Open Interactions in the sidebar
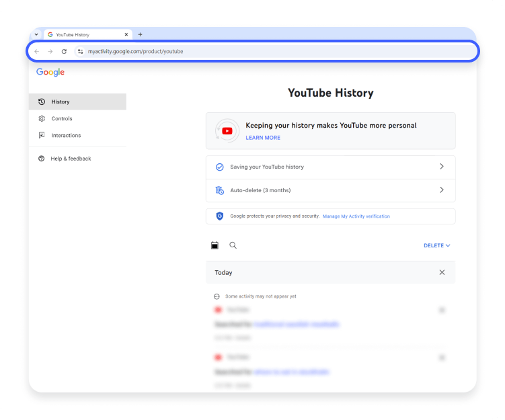 (x=77, y=135)
